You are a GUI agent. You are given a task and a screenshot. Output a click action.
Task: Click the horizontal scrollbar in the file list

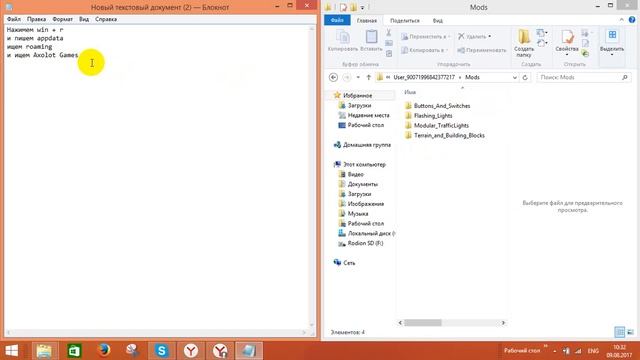(422, 323)
